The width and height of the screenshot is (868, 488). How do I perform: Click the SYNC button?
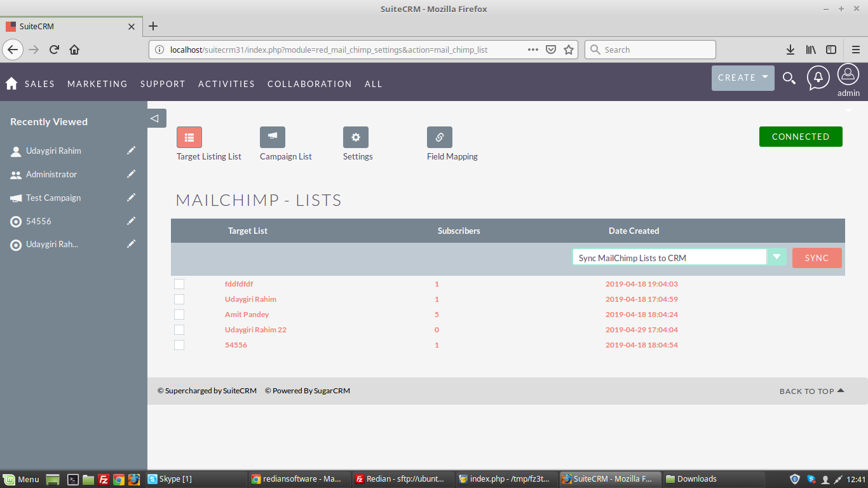pos(817,258)
